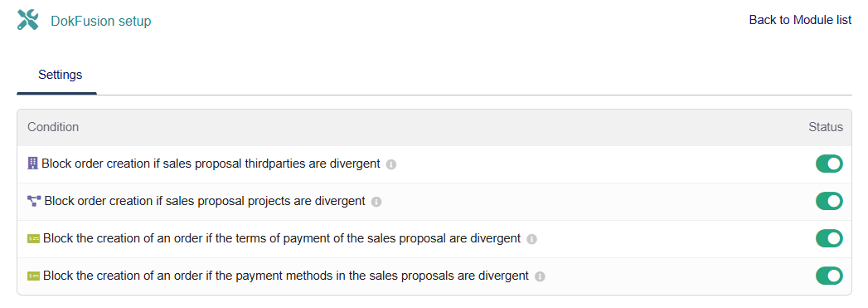This screenshot has width=868, height=308.
Task: Toggle the payment methods divergent switch
Action: tap(829, 276)
